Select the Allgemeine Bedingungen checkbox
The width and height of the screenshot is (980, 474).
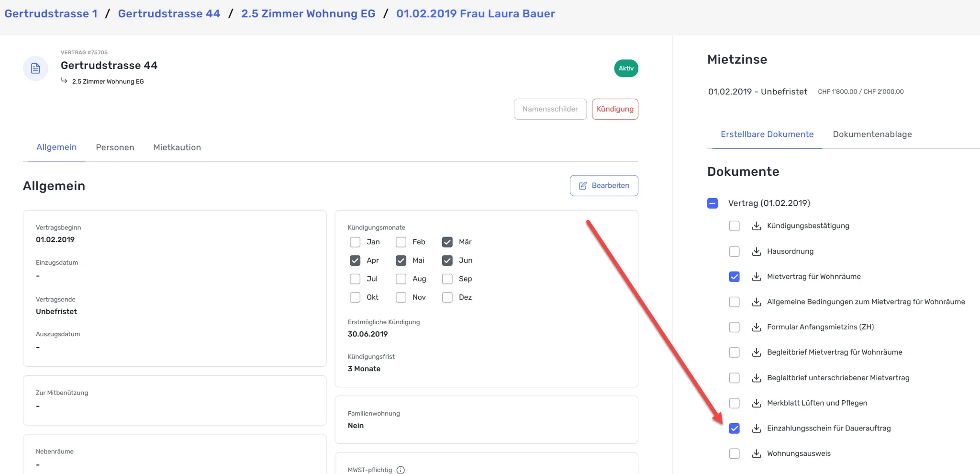click(734, 302)
